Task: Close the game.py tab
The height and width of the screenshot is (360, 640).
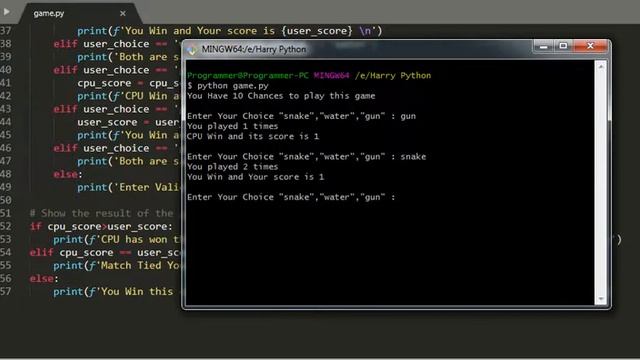Action: point(123,13)
